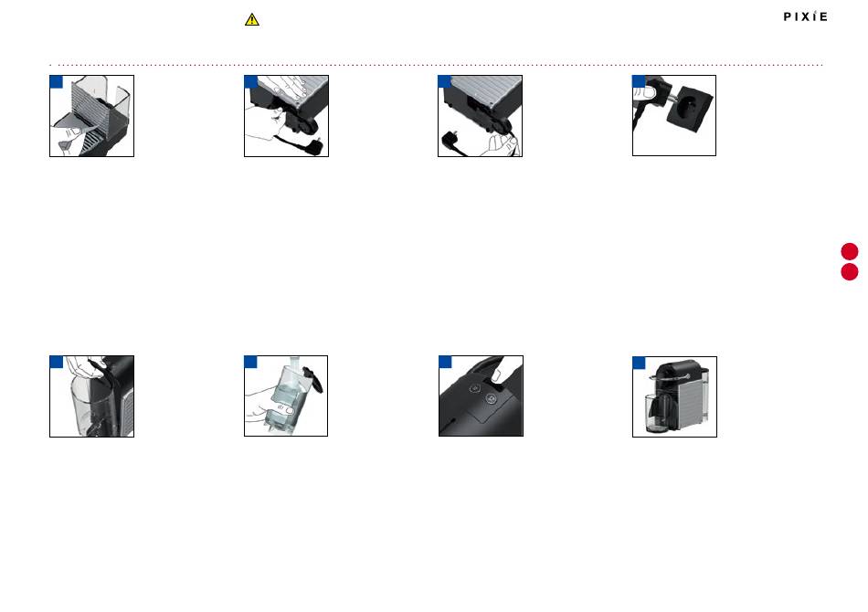The width and height of the screenshot is (868, 612).
Task: Click the power cord routing illustration
Action: (480, 116)
